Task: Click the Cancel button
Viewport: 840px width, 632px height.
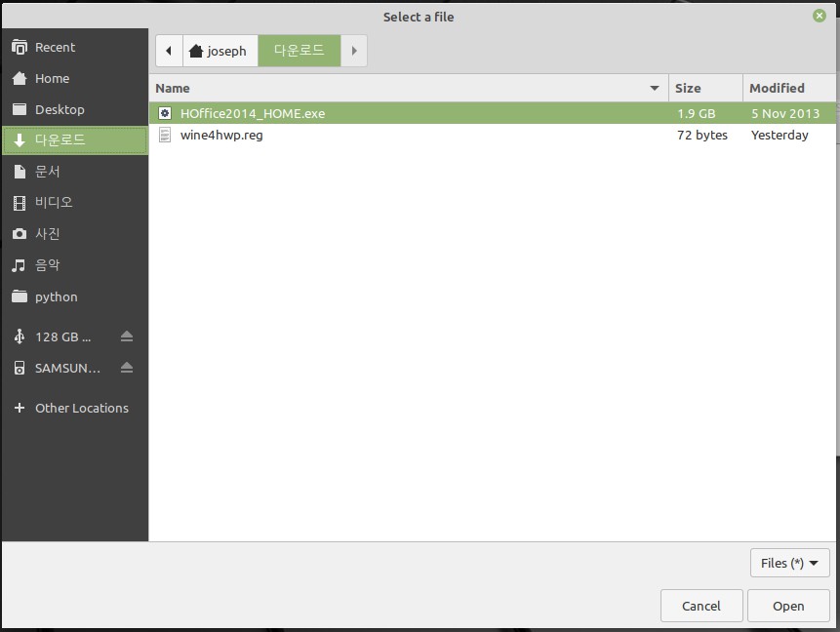Action: (x=701, y=606)
